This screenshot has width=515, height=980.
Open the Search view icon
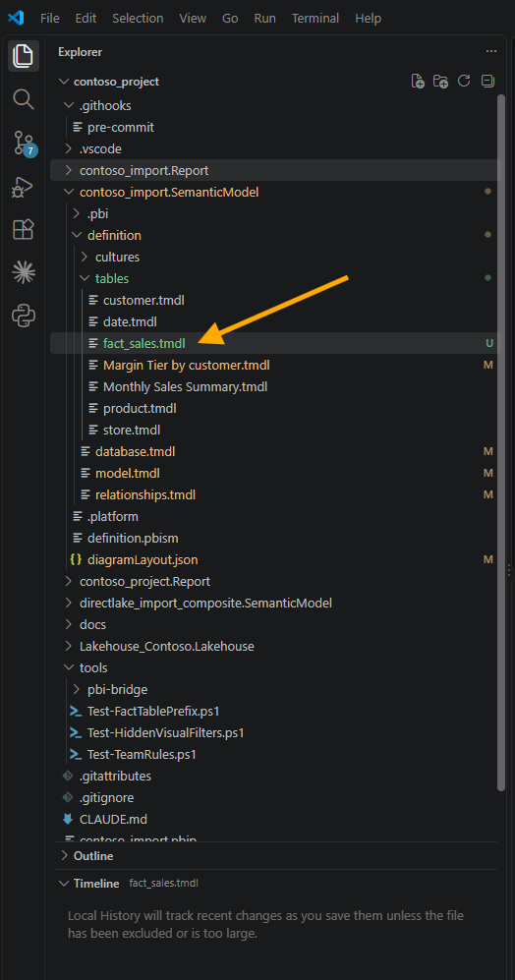[x=24, y=98]
